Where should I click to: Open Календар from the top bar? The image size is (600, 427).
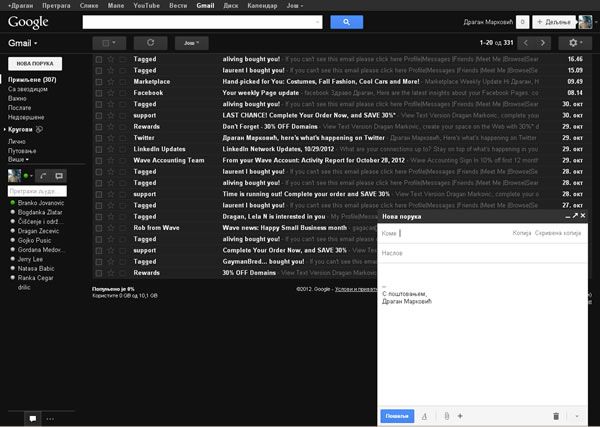click(x=262, y=6)
